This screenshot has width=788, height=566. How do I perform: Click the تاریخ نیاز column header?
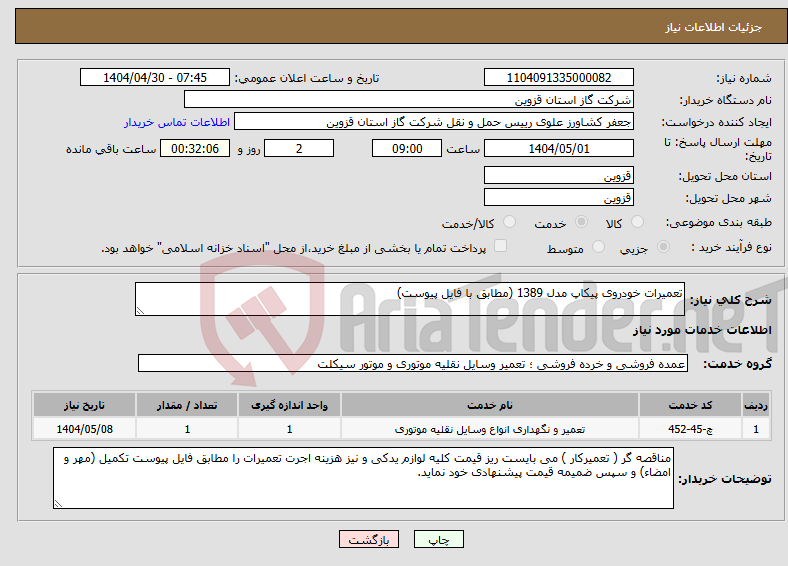coord(84,405)
